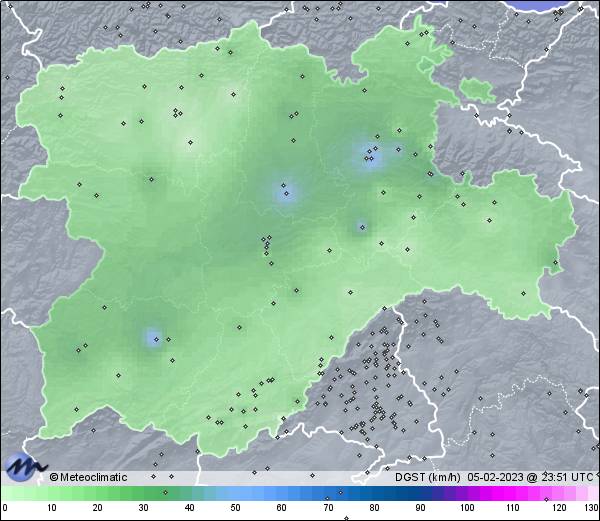Click the 130 scale label

(x=592, y=508)
